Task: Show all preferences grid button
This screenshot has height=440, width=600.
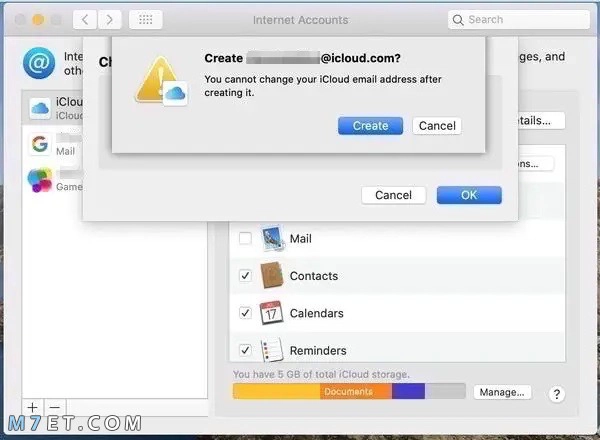Action: (x=145, y=20)
